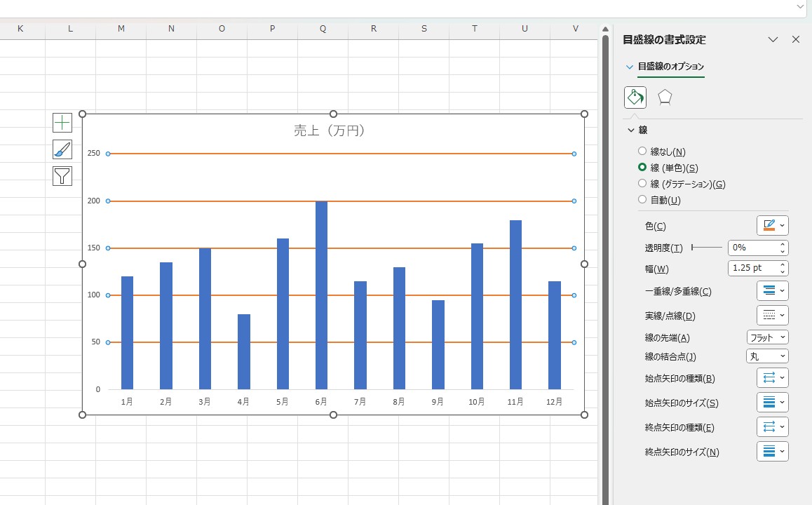Open the 線の結合点 dropdown showing 丸

click(x=767, y=356)
